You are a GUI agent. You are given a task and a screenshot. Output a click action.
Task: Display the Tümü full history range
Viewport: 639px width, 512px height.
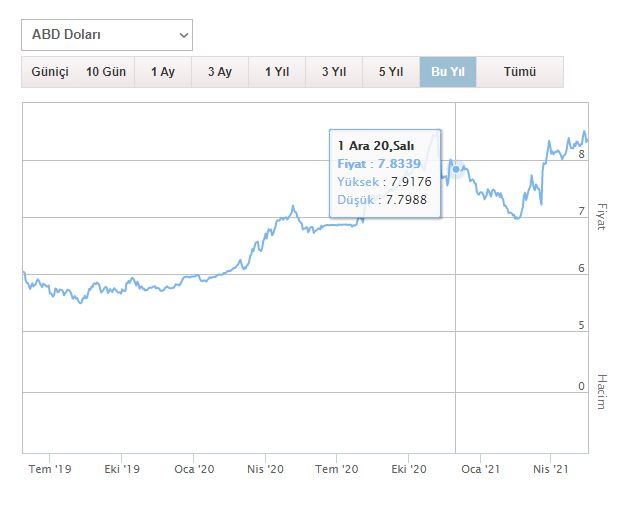(x=520, y=72)
